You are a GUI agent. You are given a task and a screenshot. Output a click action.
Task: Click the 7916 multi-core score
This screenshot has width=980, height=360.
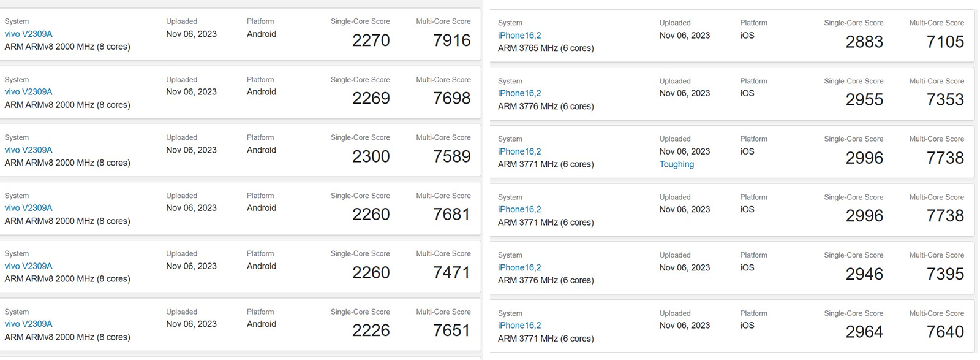pos(451,40)
